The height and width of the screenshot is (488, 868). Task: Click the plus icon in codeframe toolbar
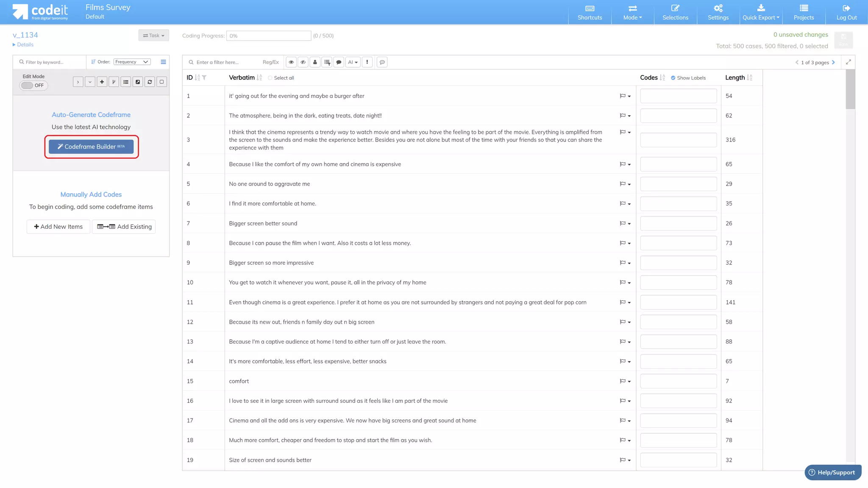[x=102, y=82]
